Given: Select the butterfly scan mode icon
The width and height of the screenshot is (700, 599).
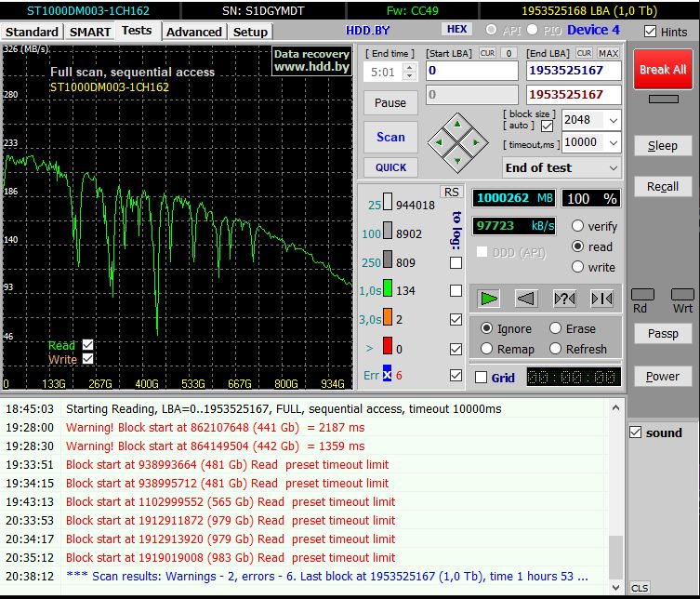Looking at the screenshot, I should [601, 299].
